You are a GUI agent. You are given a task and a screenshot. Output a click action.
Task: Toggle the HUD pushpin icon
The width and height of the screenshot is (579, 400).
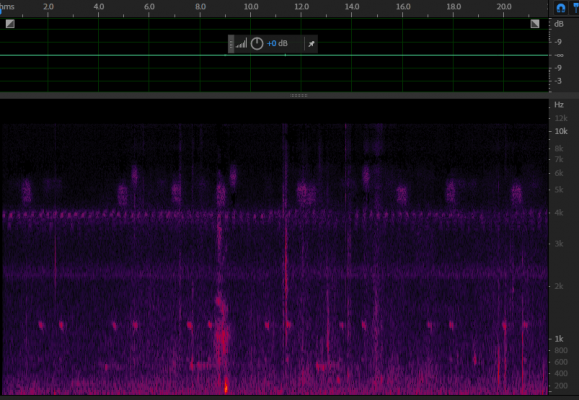click(x=311, y=44)
